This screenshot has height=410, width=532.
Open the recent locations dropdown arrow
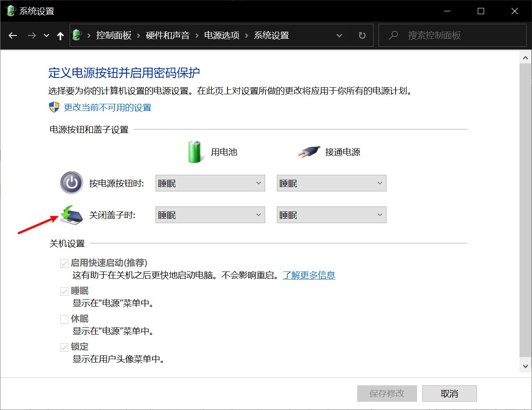pyautogui.click(x=47, y=36)
